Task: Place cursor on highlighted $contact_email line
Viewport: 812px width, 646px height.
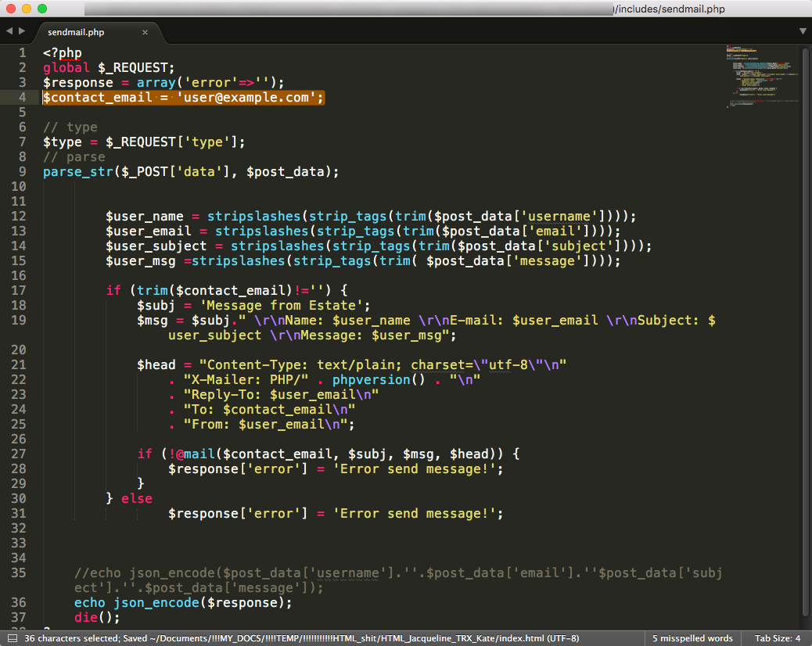Action: (x=183, y=97)
